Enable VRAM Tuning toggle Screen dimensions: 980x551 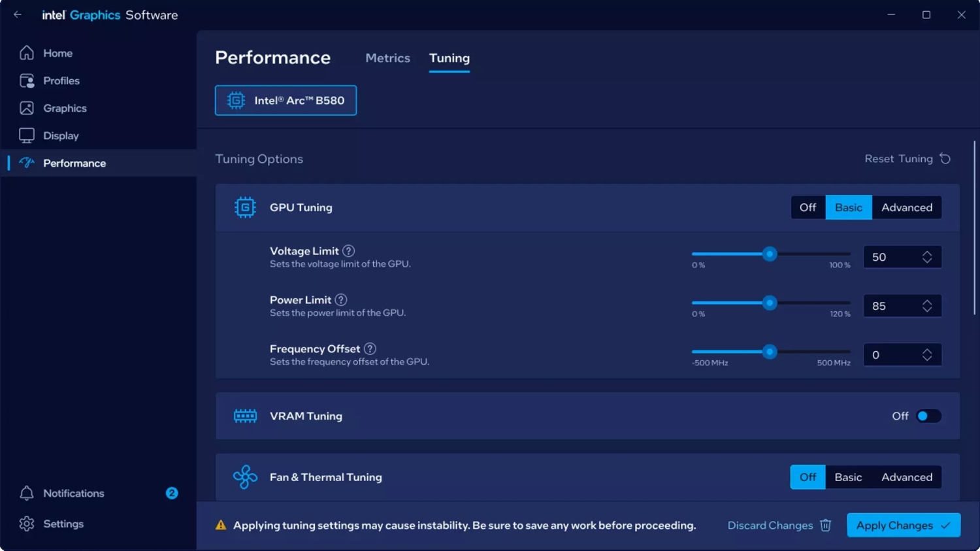[x=928, y=416]
